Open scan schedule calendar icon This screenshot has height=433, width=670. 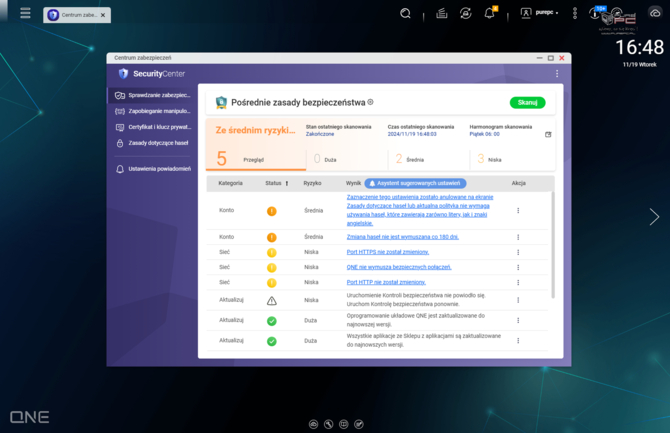click(x=548, y=134)
